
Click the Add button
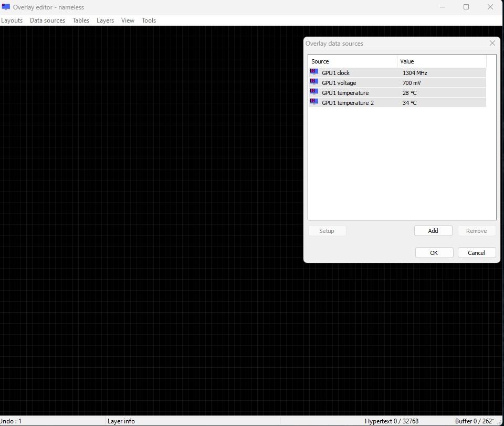[433, 231]
